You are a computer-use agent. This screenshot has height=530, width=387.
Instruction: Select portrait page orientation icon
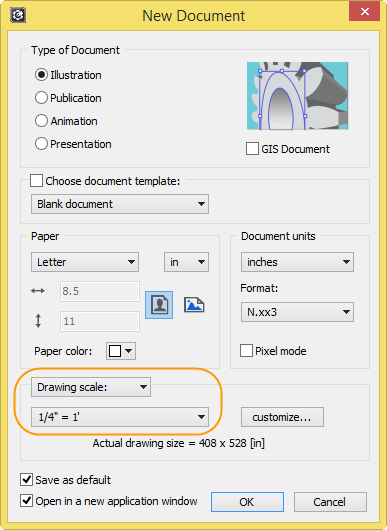(x=159, y=305)
